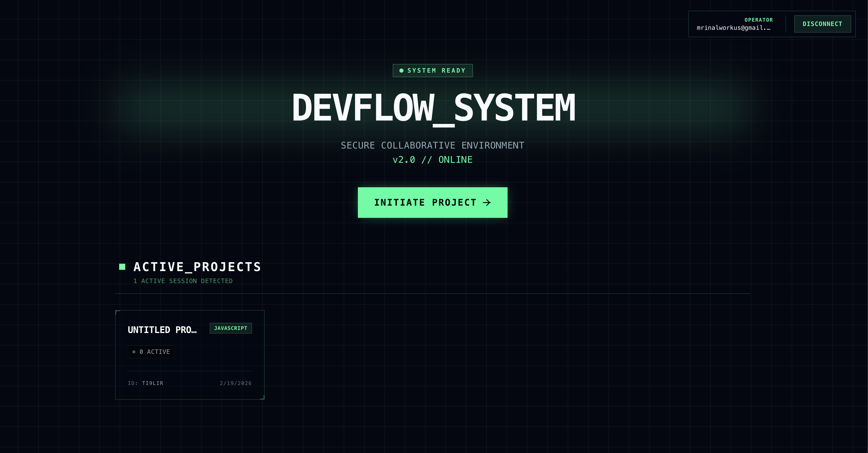This screenshot has width=868, height=453.
Task: Click the project ID TI9LIR text
Action: click(152, 383)
